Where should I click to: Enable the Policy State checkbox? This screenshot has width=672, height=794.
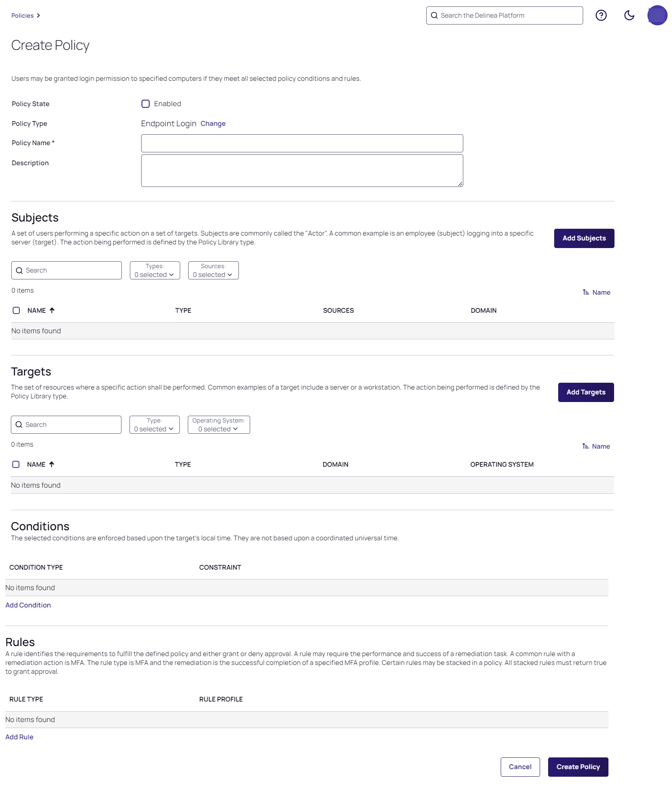[x=146, y=104]
